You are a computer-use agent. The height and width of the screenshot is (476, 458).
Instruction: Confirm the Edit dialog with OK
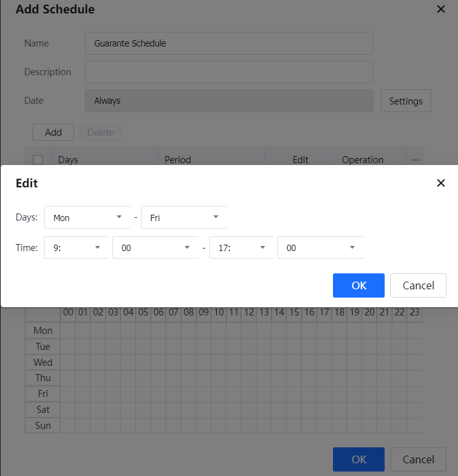click(358, 285)
